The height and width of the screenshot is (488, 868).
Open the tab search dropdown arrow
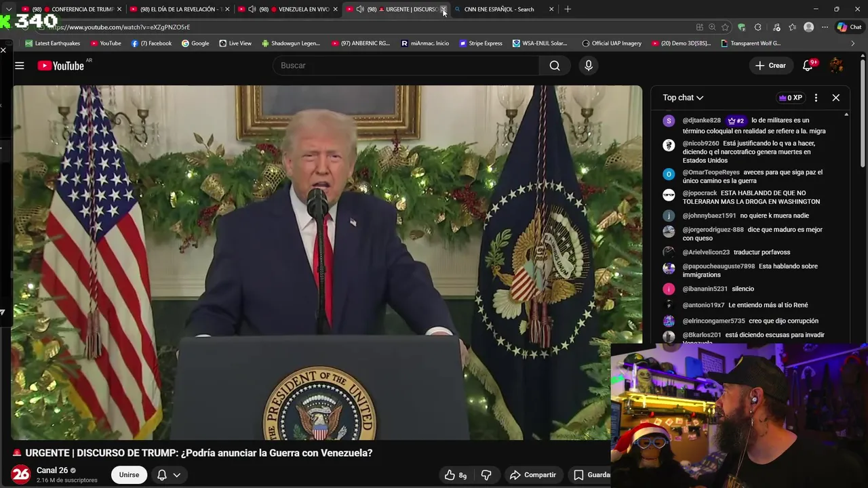pyautogui.click(x=8, y=9)
